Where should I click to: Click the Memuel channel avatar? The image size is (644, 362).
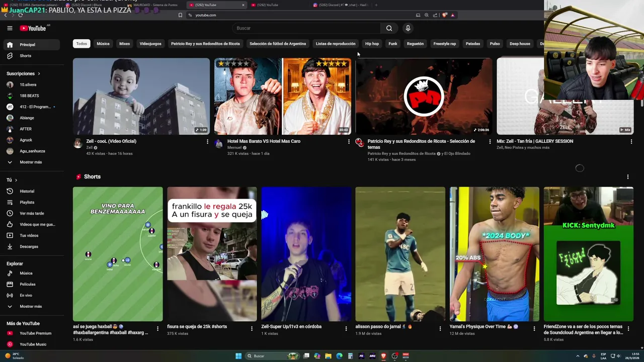click(218, 143)
